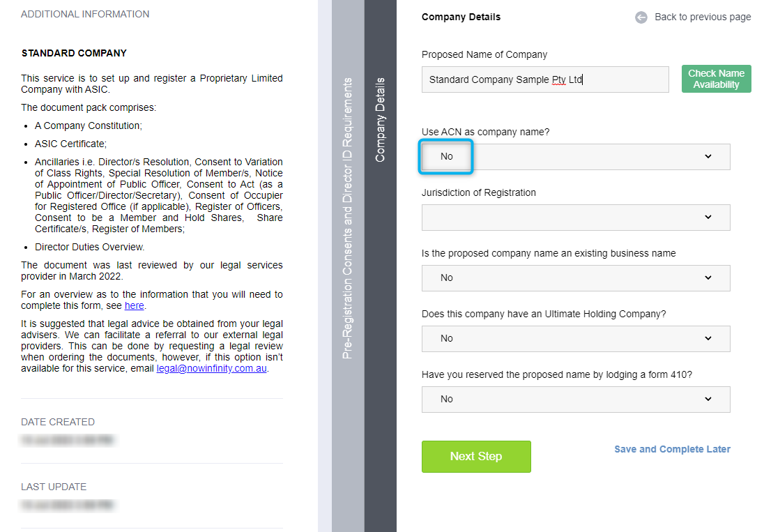Click the legal@nowinfinity.com.au email link
Screen dimensions: 764x532
pos(211,368)
